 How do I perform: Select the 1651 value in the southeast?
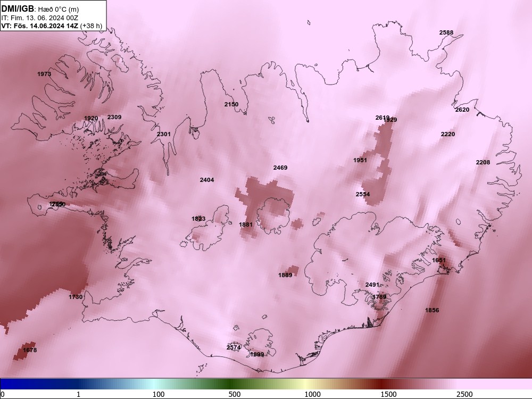point(439,260)
